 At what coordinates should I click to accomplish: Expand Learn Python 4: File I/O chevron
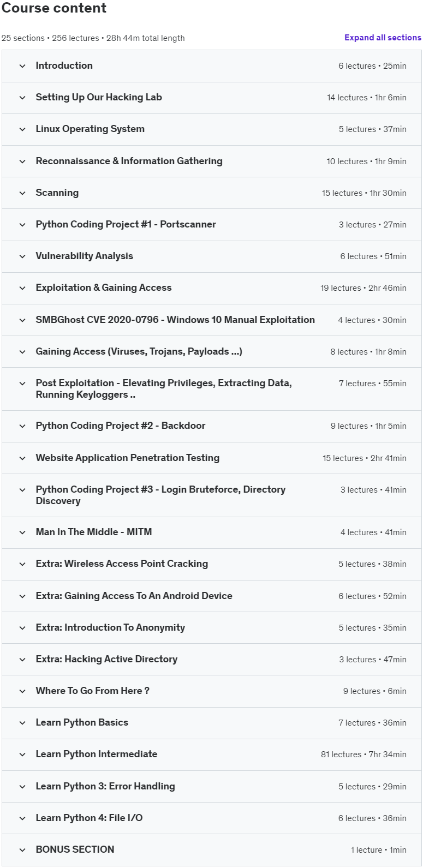tap(22, 818)
